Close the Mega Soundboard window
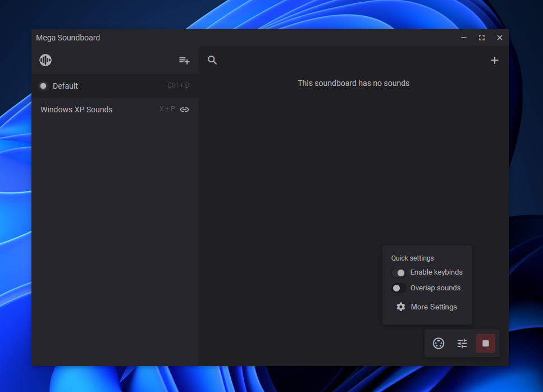The width and height of the screenshot is (543, 392). 500,38
